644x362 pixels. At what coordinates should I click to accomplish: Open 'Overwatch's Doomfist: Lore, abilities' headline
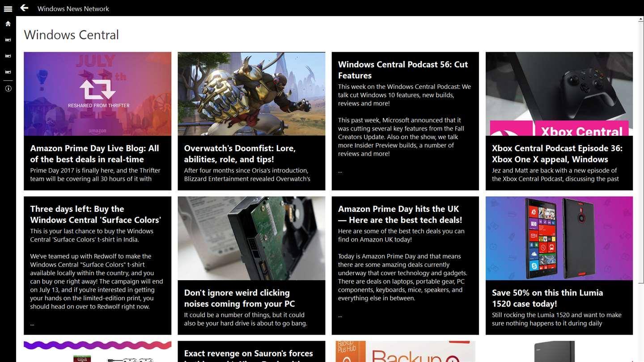pos(240,154)
